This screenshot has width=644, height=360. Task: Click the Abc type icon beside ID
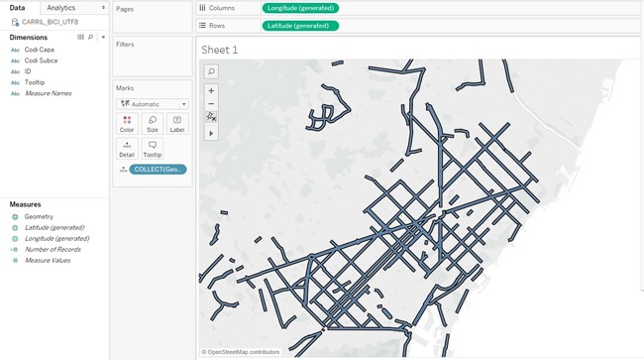point(15,71)
